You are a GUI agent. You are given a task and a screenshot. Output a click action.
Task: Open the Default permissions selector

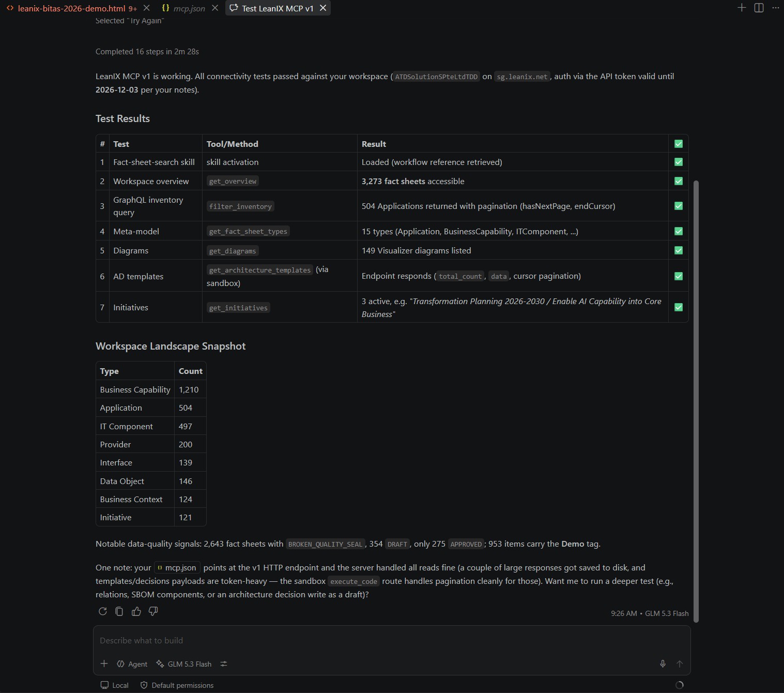tap(177, 685)
